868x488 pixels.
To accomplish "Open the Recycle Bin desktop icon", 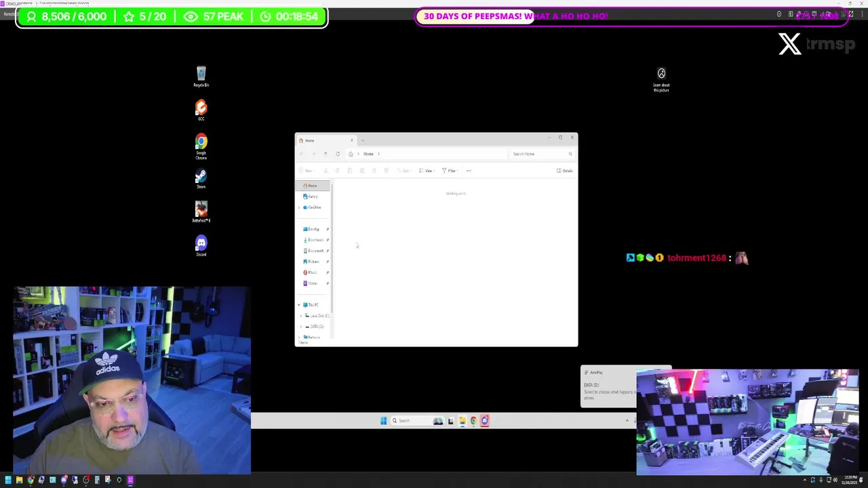I will 201,77.
